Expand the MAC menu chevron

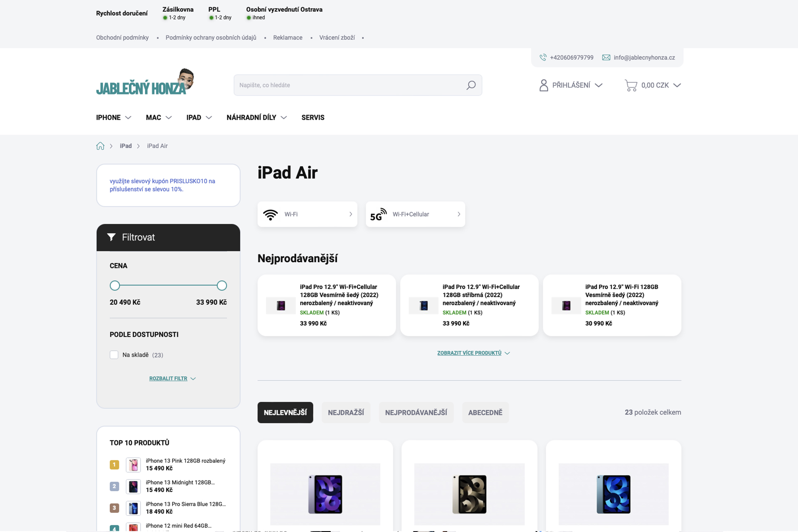tap(169, 118)
